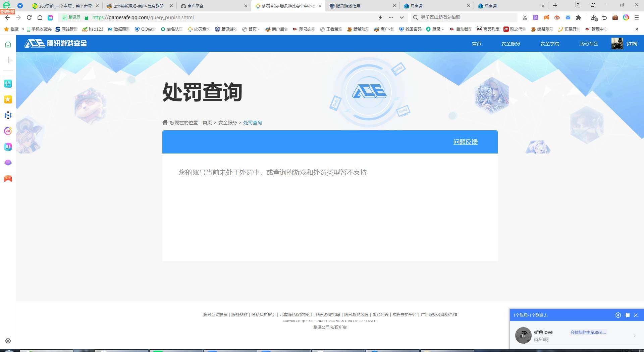644x352 pixels.
Task: Pin the chat window using the pin icon
Action: (627, 315)
